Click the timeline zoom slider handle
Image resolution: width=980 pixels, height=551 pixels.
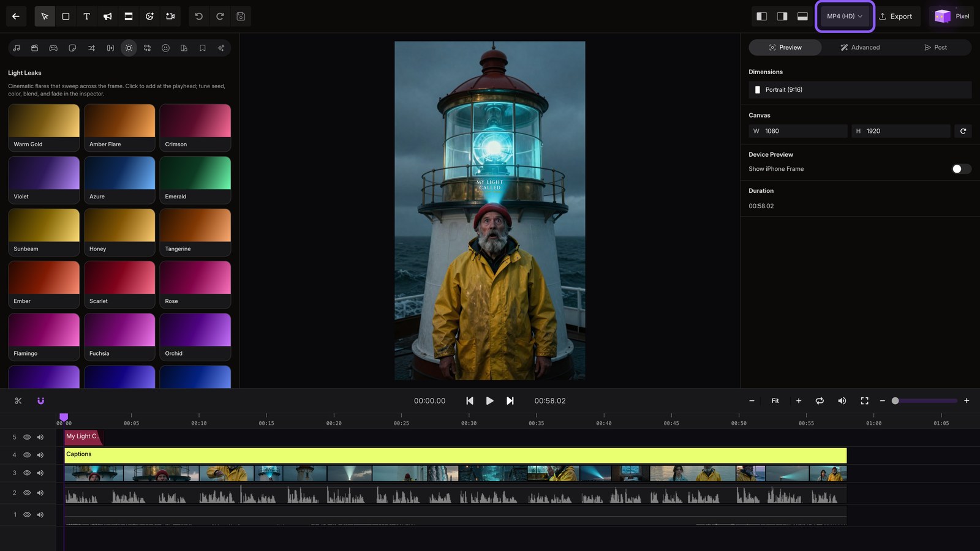pyautogui.click(x=895, y=401)
